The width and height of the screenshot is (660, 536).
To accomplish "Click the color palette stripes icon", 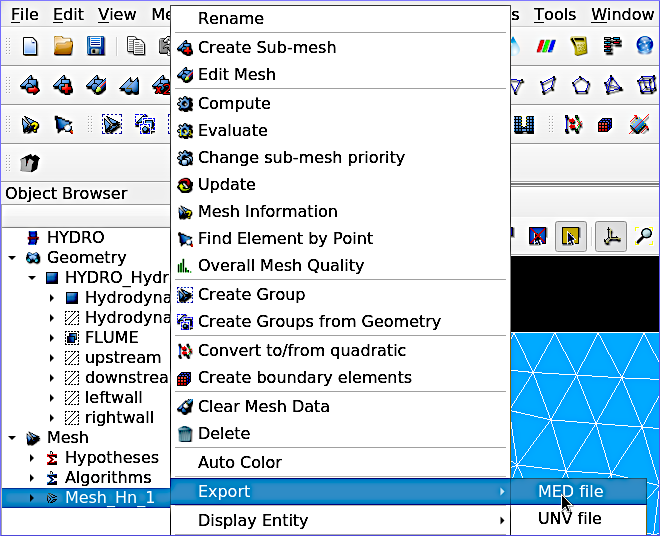I will [x=546, y=45].
